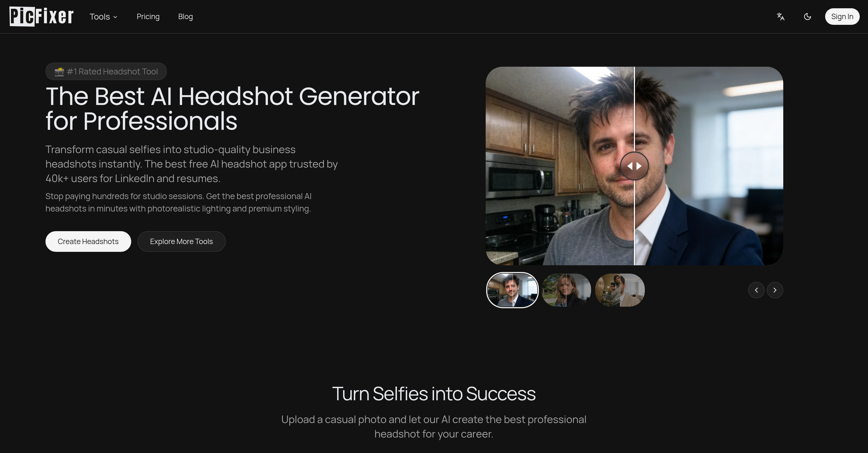Screen dimensions: 868x453
Task: Open the Pricing page
Action: 148,17
